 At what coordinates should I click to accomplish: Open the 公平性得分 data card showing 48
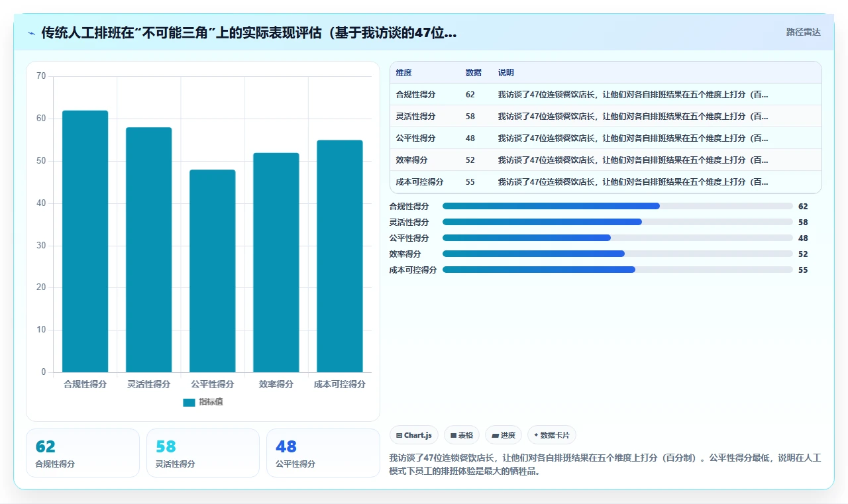click(323, 453)
